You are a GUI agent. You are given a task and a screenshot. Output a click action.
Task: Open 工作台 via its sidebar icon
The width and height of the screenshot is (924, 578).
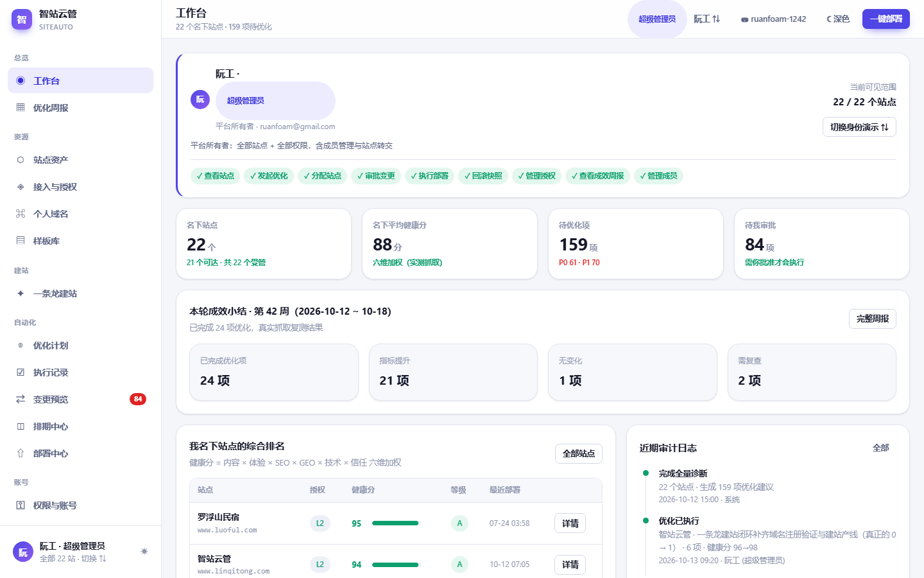[x=21, y=81]
